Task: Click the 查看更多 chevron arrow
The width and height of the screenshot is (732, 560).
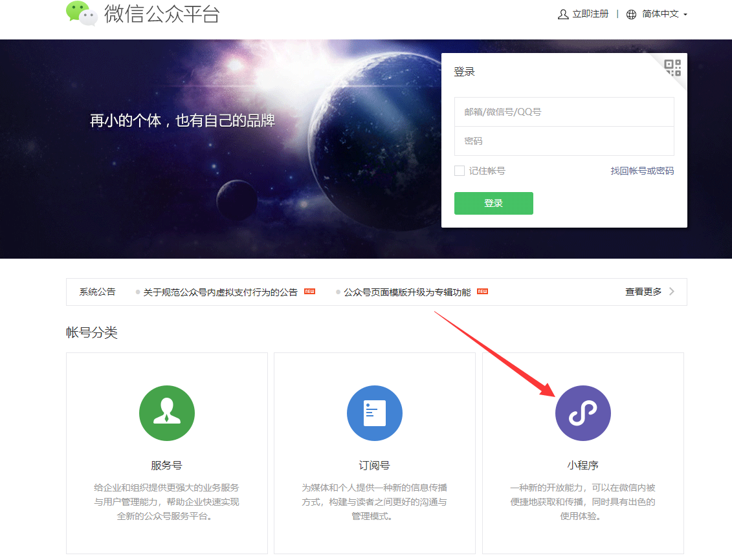Action: pos(672,292)
